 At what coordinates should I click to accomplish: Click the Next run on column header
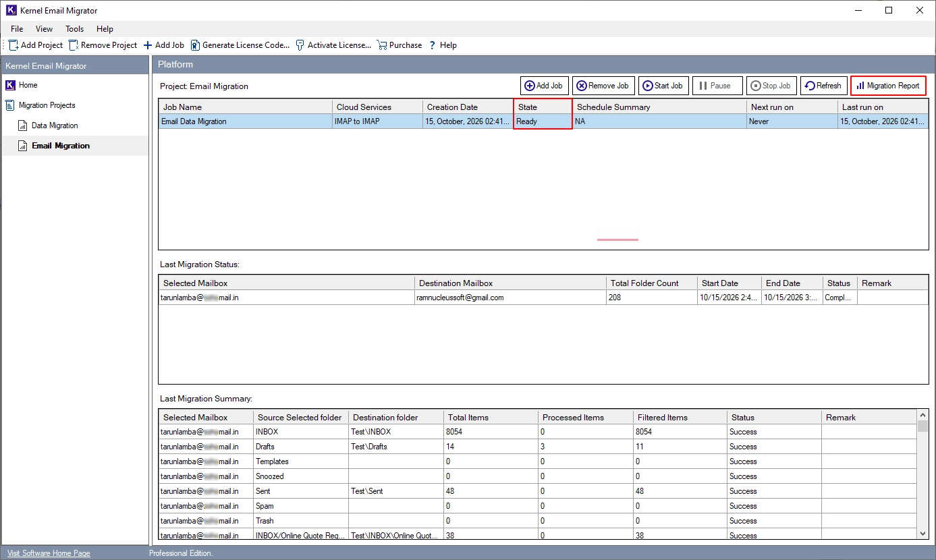[792, 107]
